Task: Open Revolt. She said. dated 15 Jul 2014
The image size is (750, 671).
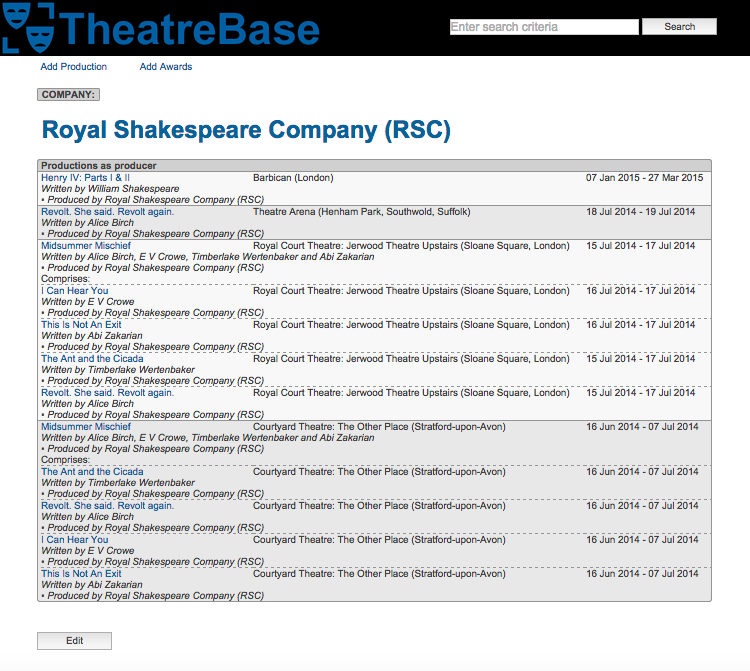Action: [x=108, y=393]
